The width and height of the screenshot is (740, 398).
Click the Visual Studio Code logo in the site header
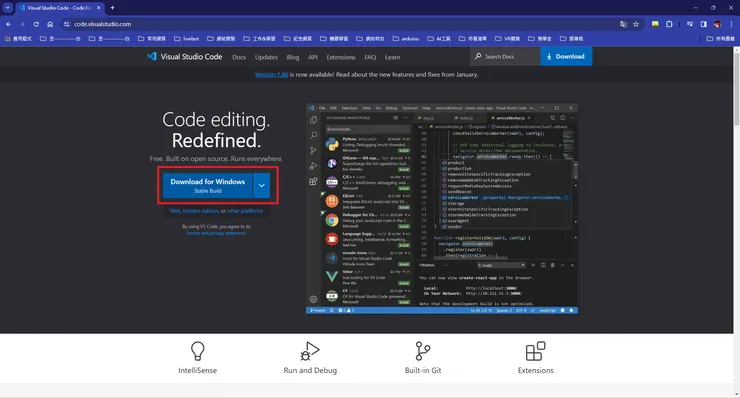tap(184, 57)
